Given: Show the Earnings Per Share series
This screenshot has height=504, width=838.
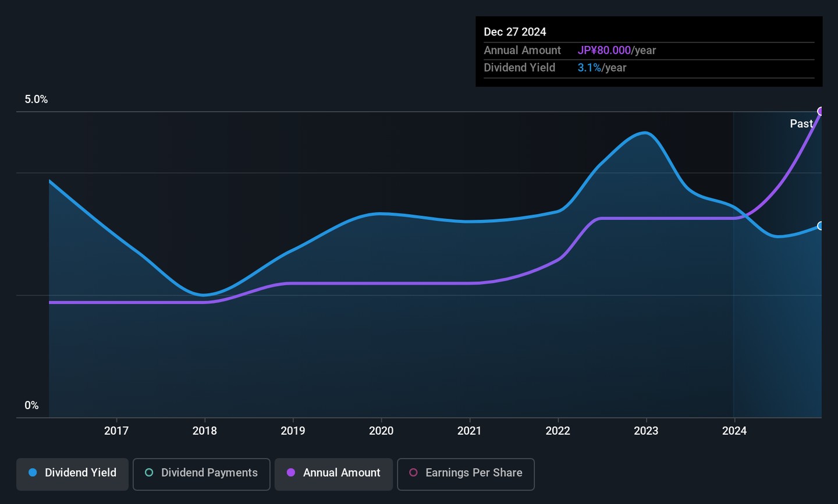Looking at the screenshot, I should (x=466, y=473).
